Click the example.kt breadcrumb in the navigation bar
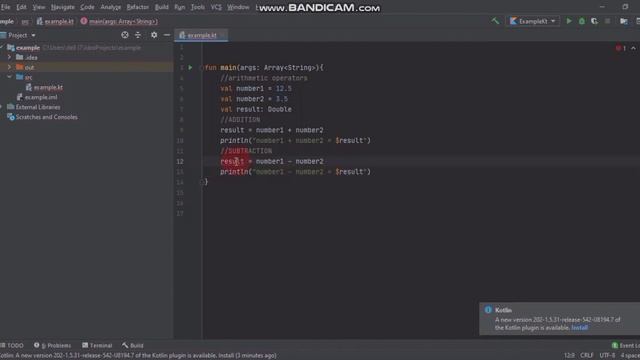 (x=55, y=21)
